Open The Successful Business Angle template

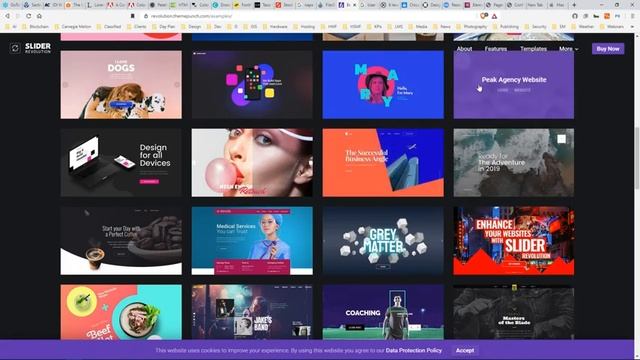(x=383, y=162)
